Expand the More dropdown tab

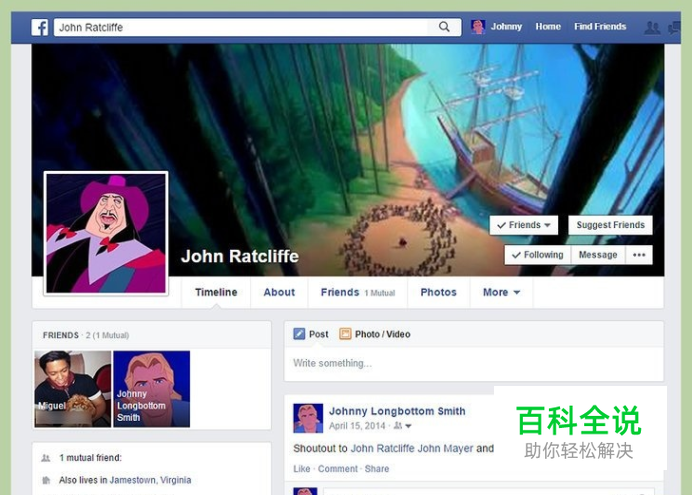pos(501,292)
